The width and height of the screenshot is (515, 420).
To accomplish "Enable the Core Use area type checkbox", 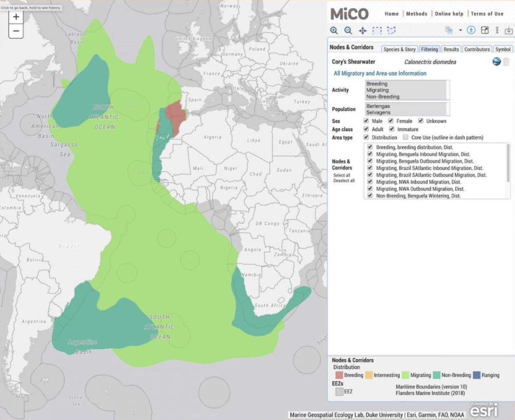I will point(406,137).
